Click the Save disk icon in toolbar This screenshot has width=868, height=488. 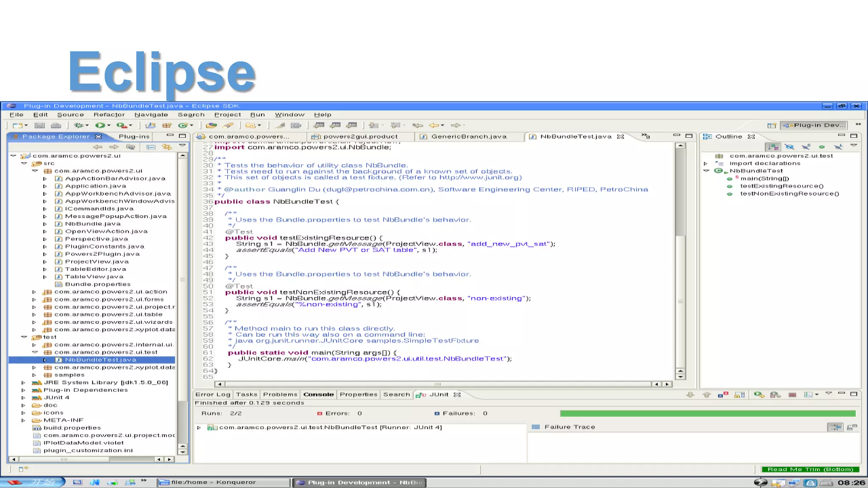(x=39, y=125)
